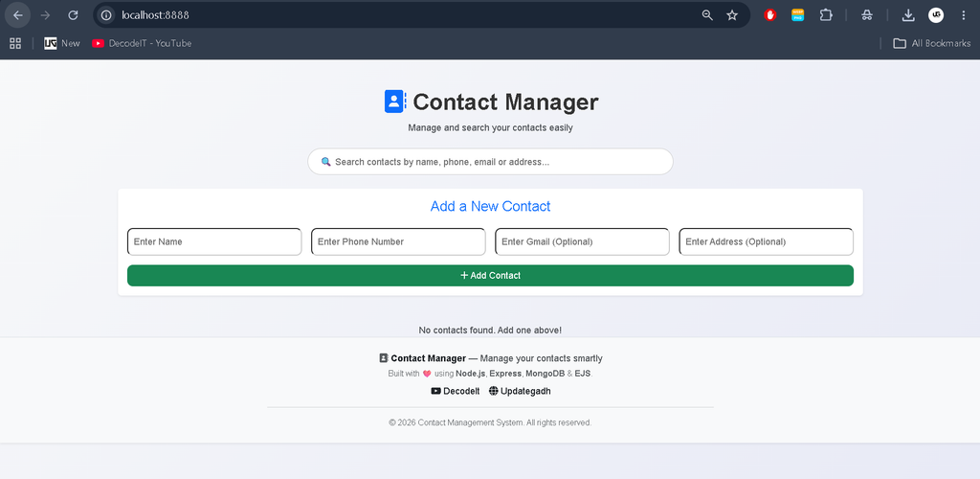980x479 pixels.
Task: Click the browser back arrow
Action: 17,15
